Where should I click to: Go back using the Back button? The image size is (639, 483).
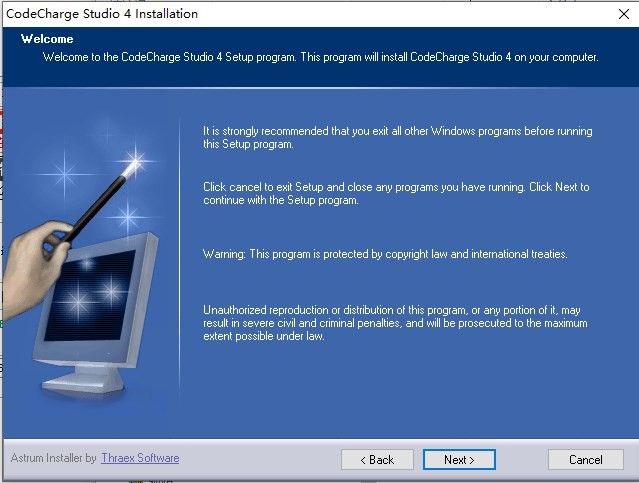tap(377, 459)
